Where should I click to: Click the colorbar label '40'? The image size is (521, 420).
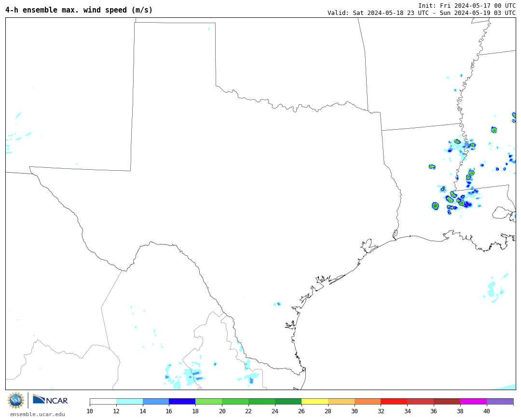point(487,411)
